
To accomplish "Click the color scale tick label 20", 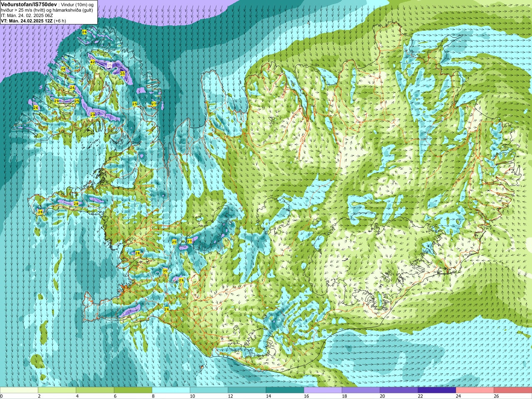I will (x=382, y=397).
